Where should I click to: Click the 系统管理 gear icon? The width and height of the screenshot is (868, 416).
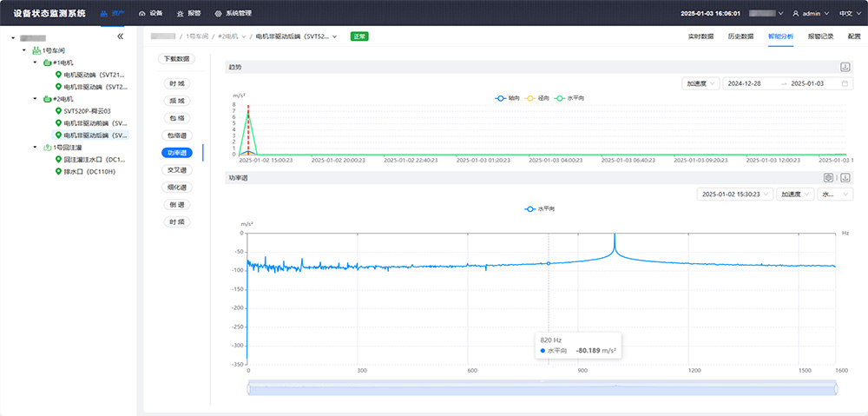[218, 13]
